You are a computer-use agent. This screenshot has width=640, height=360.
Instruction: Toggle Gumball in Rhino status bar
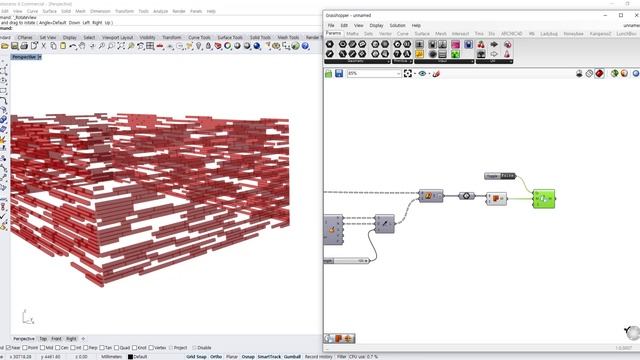coord(292,357)
